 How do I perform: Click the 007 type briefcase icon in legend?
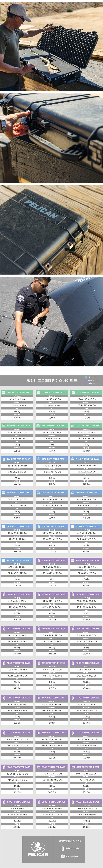click(63, 856)
